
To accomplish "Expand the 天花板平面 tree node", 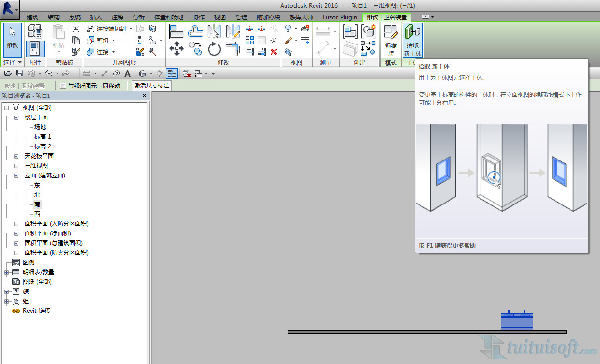I will click(x=16, y=156).
